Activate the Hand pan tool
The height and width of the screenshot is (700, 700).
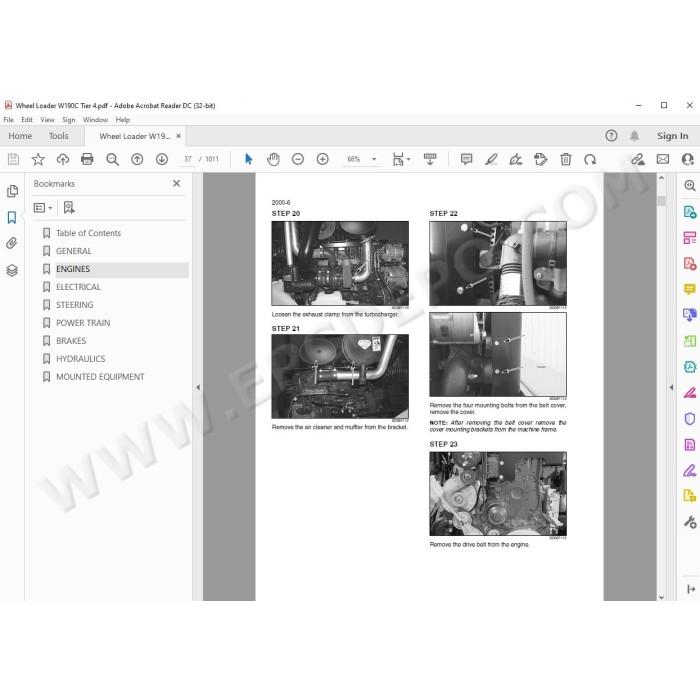(273, 159)
